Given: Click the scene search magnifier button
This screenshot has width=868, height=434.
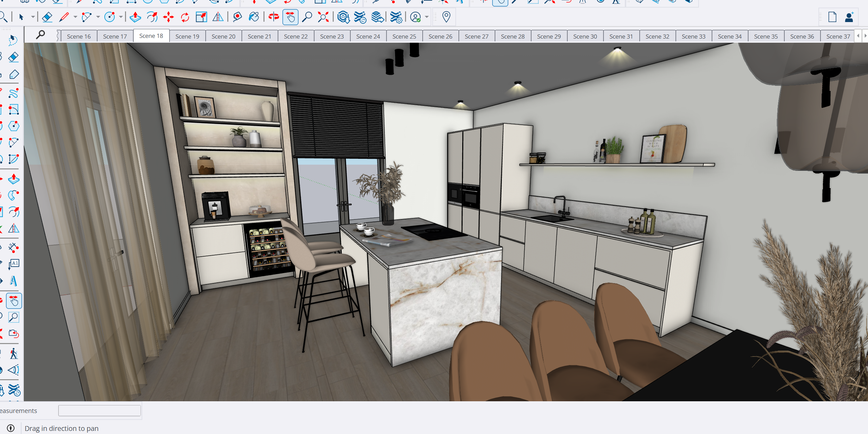Looking at the screenshot, I should (x=41, y=34).
